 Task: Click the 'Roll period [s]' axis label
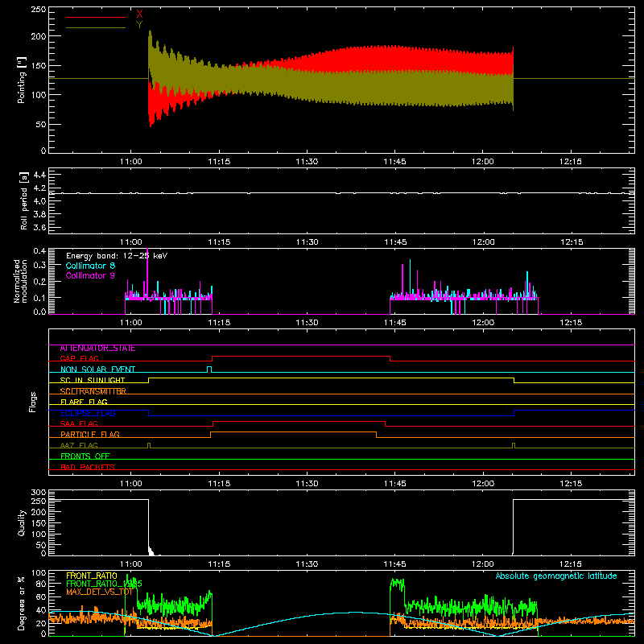click(x=23, y=200)
